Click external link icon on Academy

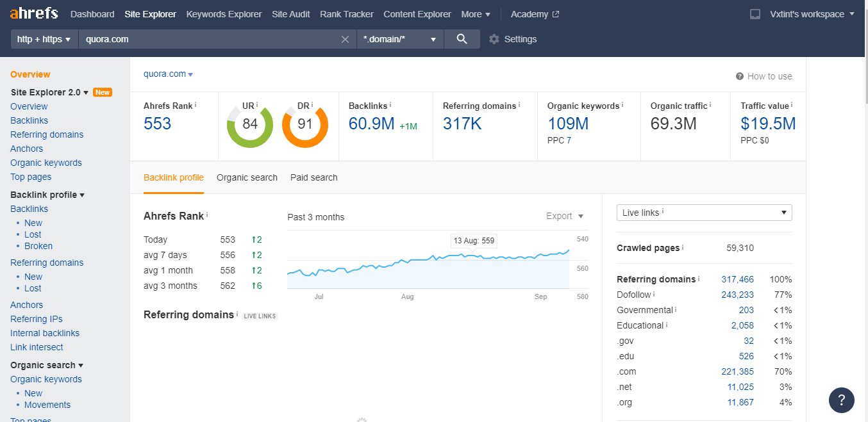click(x=556, y=14)
